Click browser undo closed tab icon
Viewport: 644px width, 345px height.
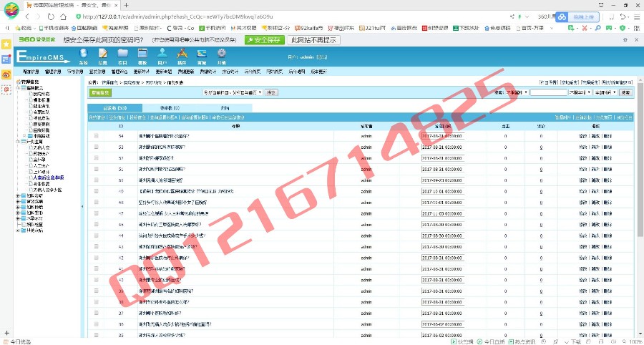(624, 17)
